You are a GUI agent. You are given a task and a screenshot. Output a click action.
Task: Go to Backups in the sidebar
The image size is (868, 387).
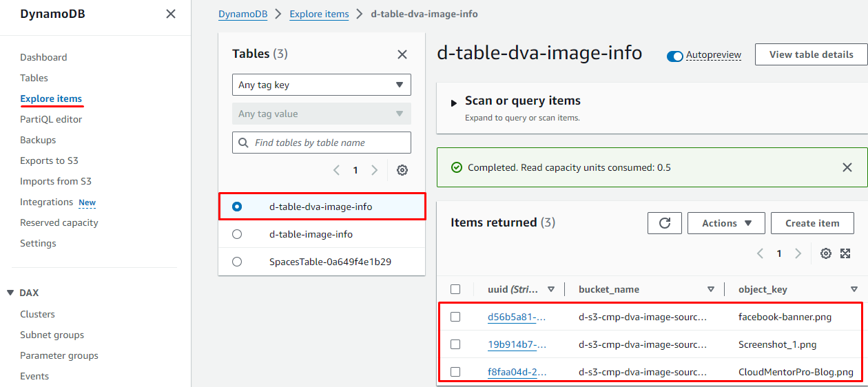pyautogui.click(x=38, y=140)
